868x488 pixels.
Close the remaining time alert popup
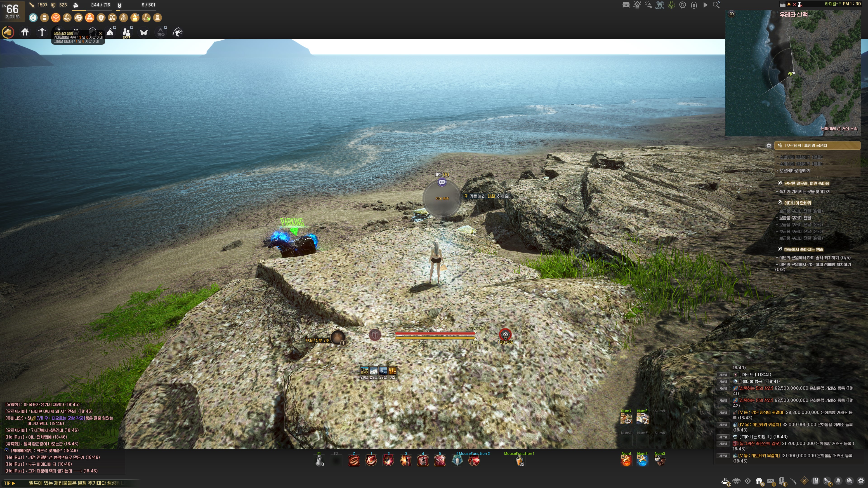click(100, 33)
